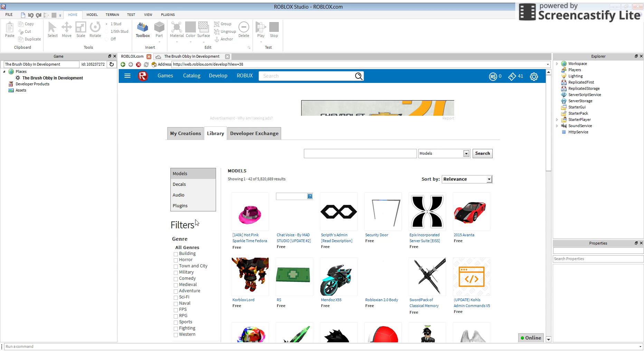Choose the Rotate tool

[x=95, y=30]
